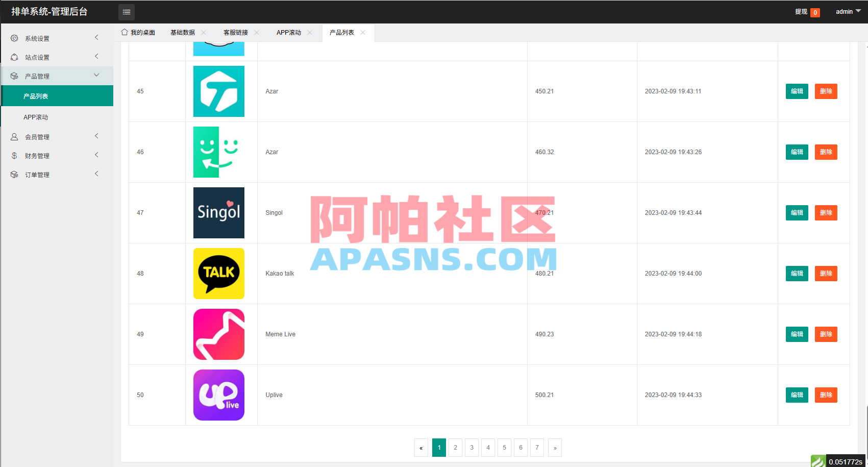The height and width of the screenshot is (467, 868).
Task: Click the 订单管理 sidebar icon
Action: point(14,175)
